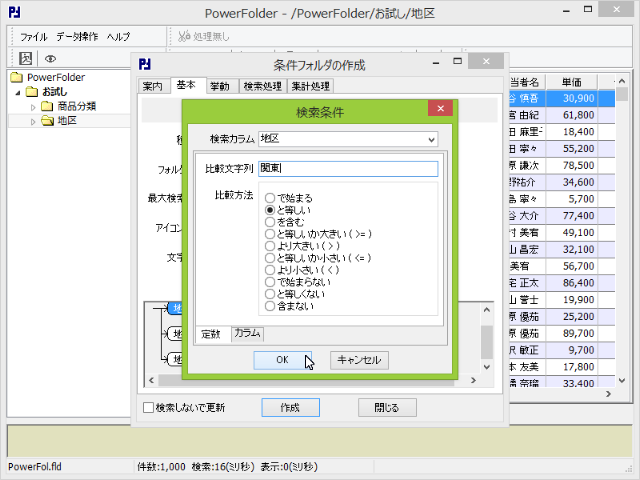Click PowerFol.fld status bar entry
Image resolution: width=640 pixels, height=480 pixels.
(35, 467)
